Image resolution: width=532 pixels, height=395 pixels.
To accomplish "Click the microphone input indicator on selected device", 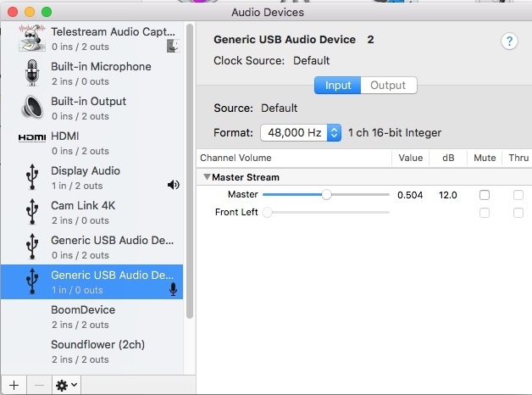I will [173, 289].
